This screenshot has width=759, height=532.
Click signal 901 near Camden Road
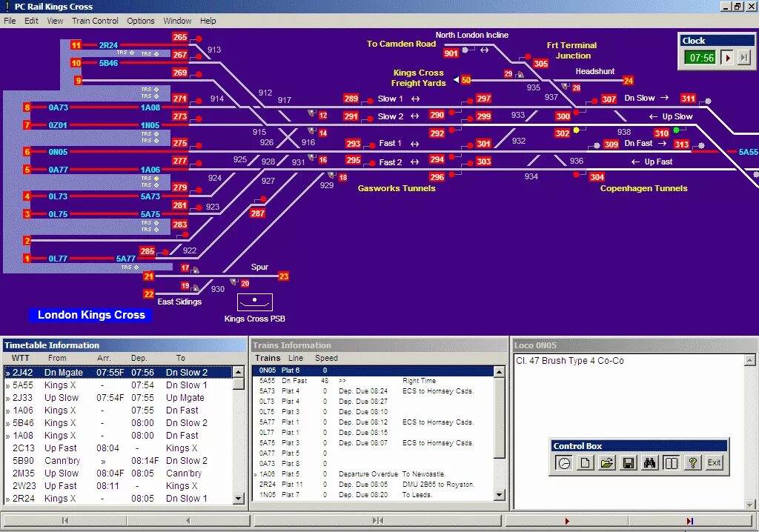pos(451,53)
